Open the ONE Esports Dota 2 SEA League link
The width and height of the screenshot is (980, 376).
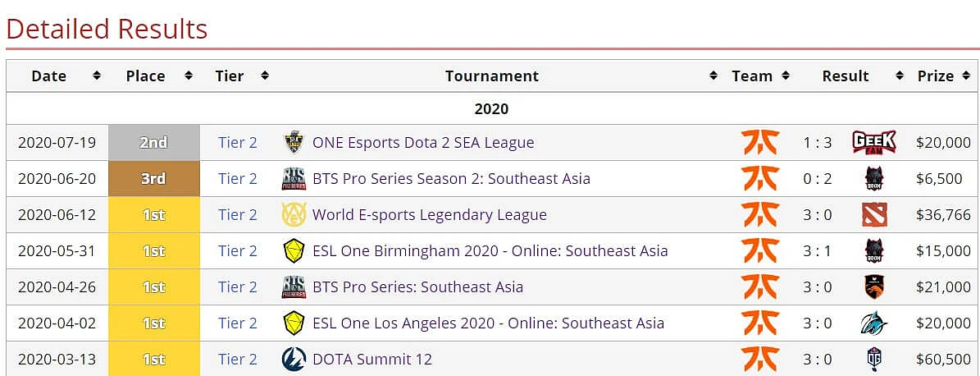423,143
